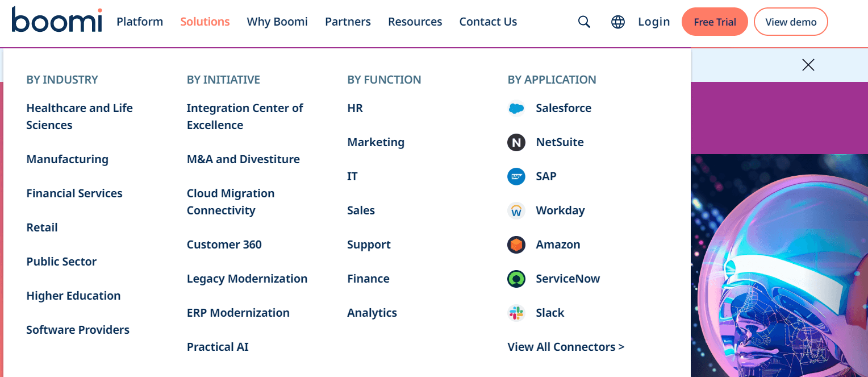Open Public Sector link
868x377 pixels.
(x=61, y=262)
